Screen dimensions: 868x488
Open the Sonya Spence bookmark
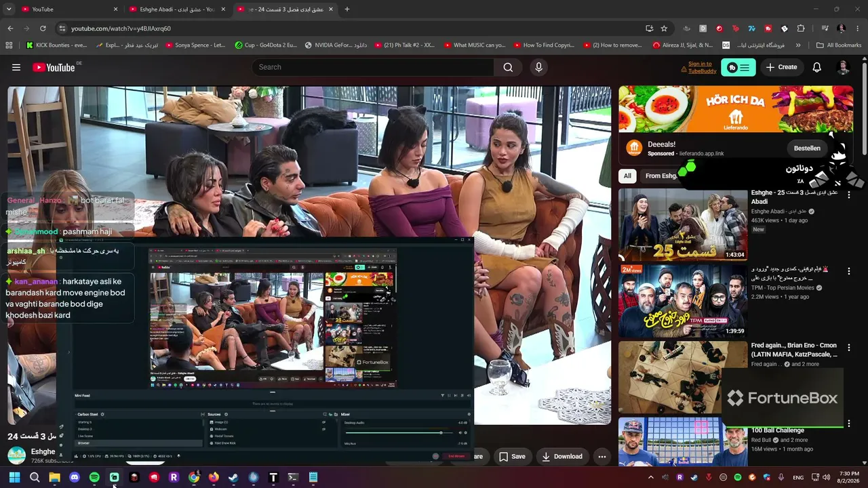195,45
